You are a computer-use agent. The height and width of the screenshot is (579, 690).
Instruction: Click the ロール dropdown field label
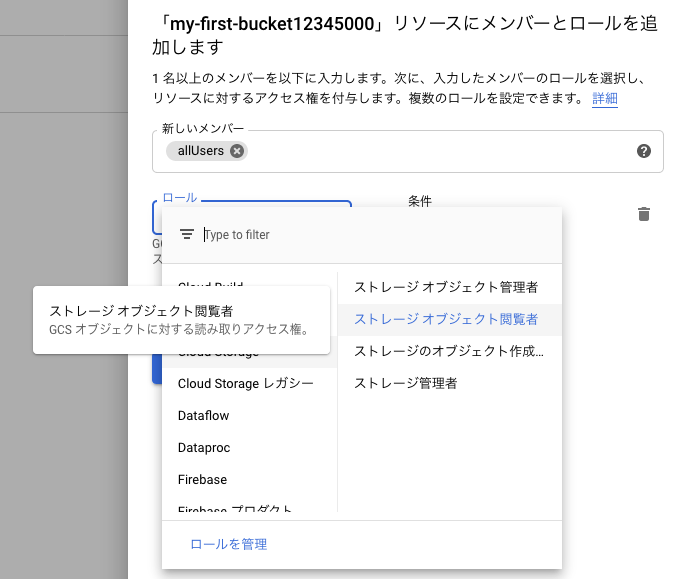180,197
